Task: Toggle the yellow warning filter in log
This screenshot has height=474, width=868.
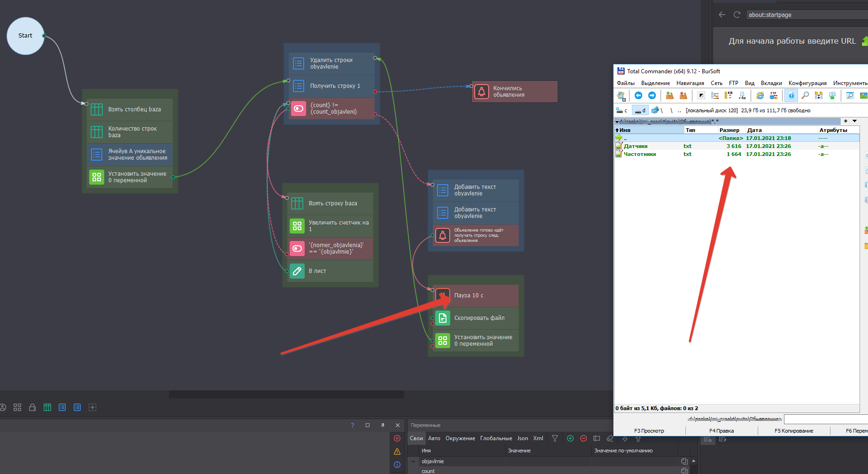Action: coord(397,451)
